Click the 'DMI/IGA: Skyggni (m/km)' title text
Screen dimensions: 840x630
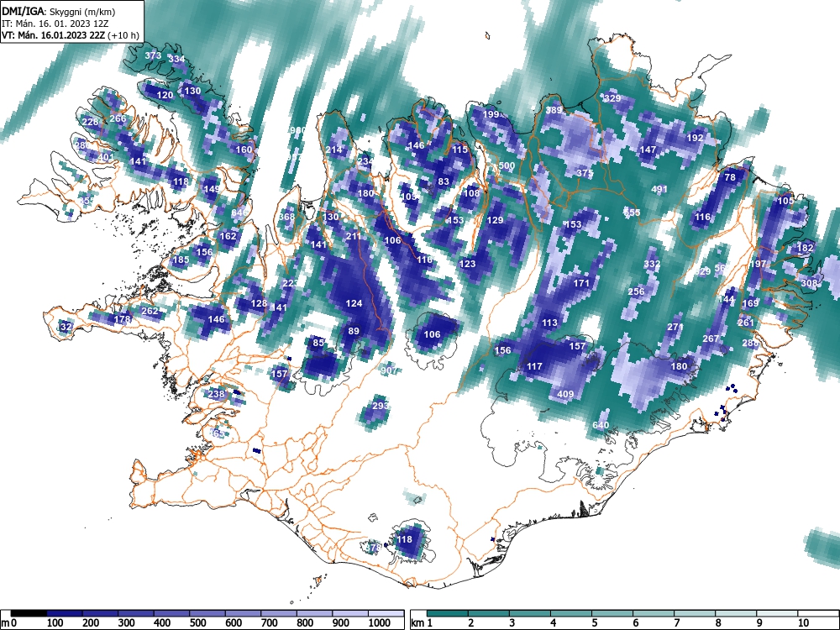pos(59,12)
